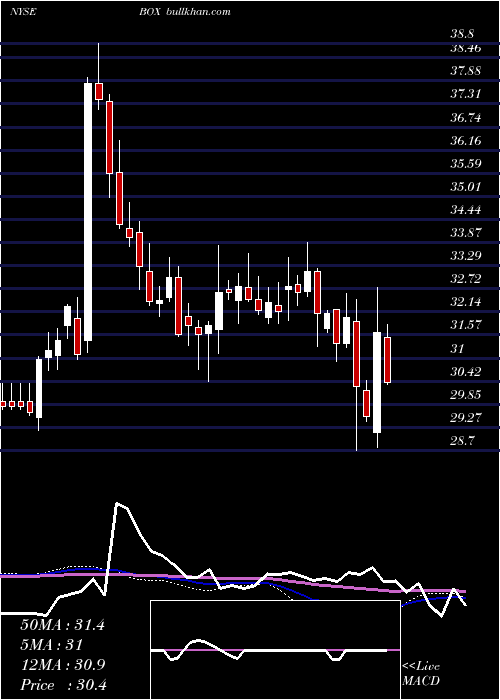Click inside the MACD inset panel
Screen dimensions: 500x700
pos(275,650)
